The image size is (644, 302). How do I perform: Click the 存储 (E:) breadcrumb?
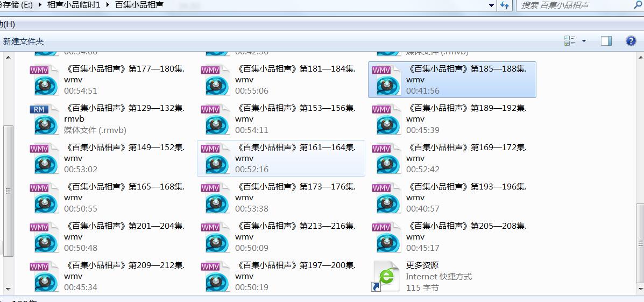click(x=17, y=5)
